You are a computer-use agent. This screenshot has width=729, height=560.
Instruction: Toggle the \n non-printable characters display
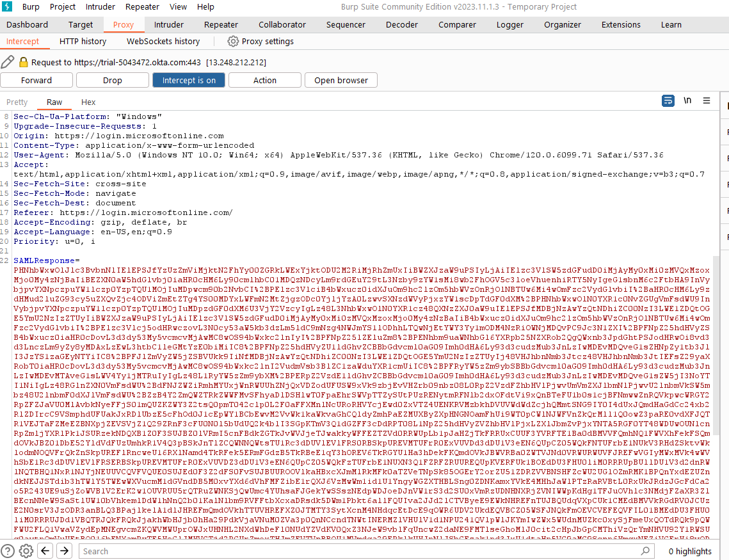(x=687, y=100)
